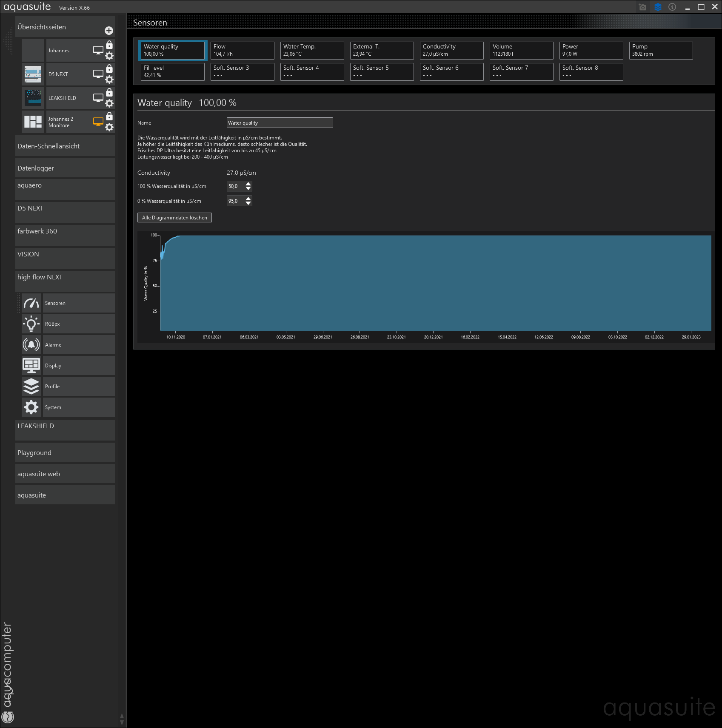Click Alle Diagrammdaten löschen button
This screenshot has width=722, height=728.
pyautogui.click(x=174, y=218)
